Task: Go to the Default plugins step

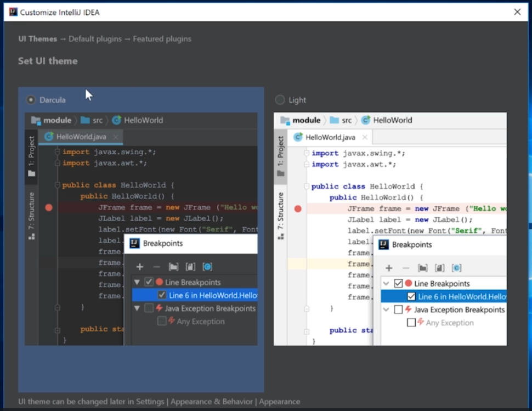Action: (x=95, y=39)
